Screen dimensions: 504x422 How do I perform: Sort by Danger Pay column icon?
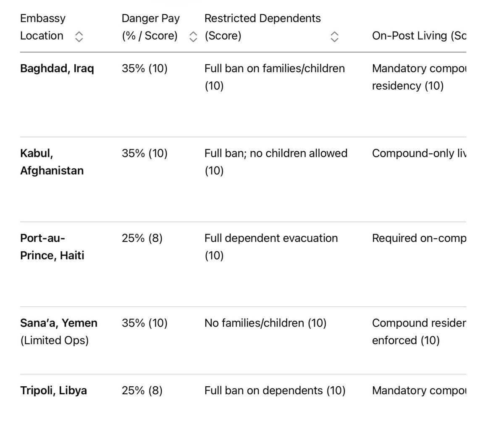tap(193, 37)
